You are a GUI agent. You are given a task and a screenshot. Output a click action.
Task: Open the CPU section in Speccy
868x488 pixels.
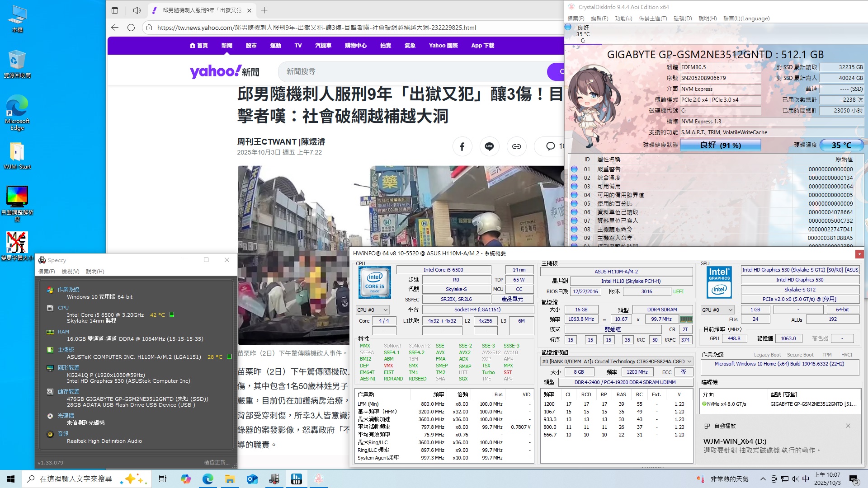(x=63, y=308)
